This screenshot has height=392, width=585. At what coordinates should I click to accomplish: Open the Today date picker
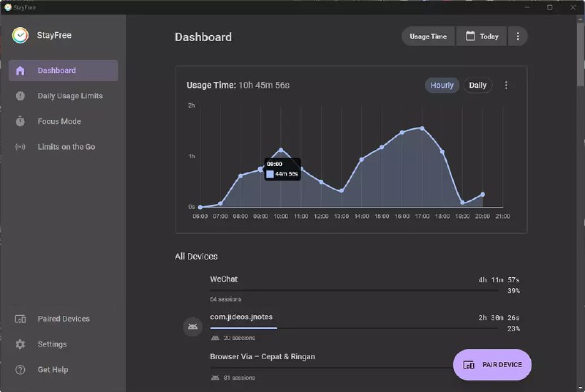click(x=482, y=37)
